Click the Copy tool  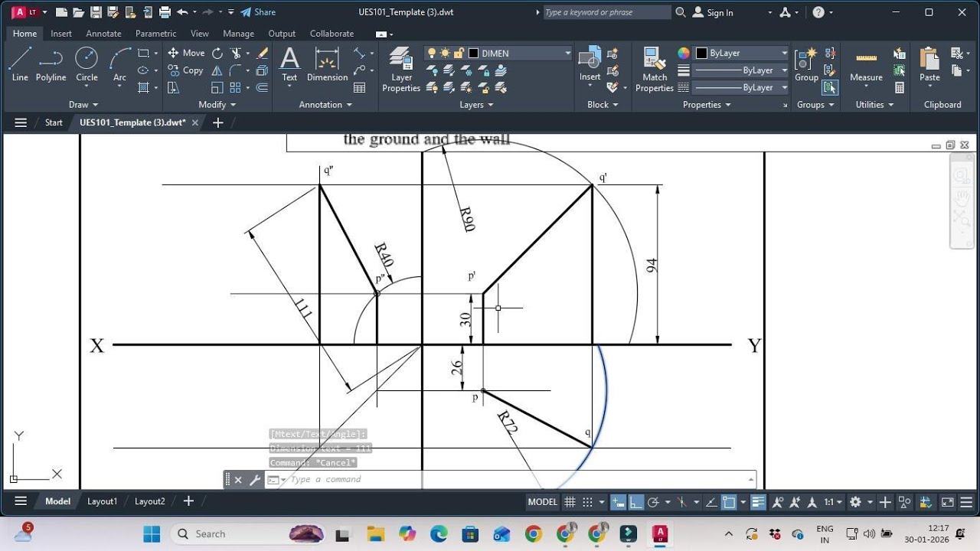pos(186,70)
